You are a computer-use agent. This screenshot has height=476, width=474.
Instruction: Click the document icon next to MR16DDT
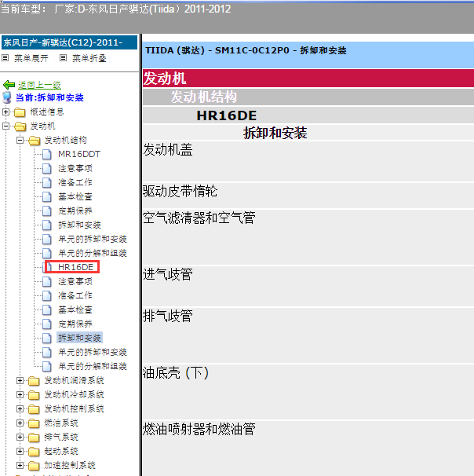[x=47, y=154]
